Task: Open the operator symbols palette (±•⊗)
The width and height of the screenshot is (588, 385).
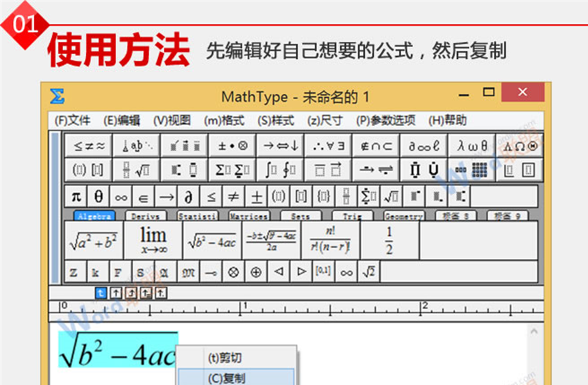Action: pos(233,145)
